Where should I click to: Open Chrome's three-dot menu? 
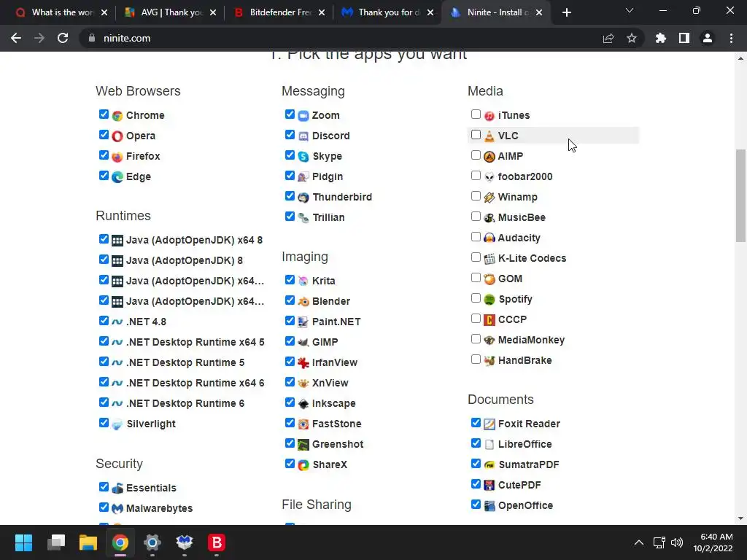coord(731,38)
